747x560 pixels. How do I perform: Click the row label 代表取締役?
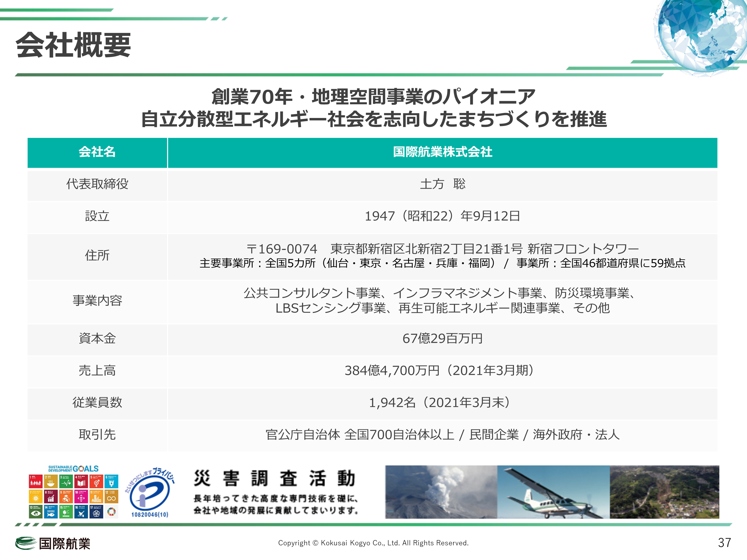pyautogui.click(x=97, y=184)
